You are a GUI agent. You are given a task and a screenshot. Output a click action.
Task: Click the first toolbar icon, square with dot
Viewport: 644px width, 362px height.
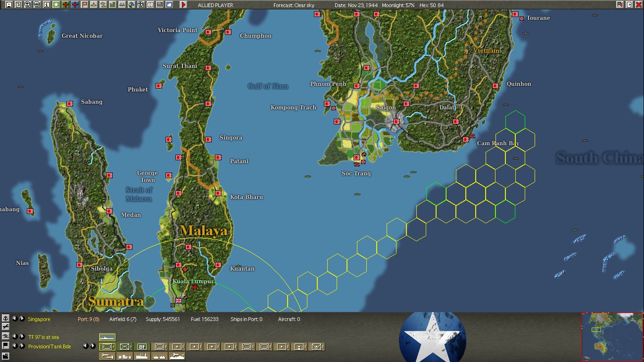[x=8, y=5]
